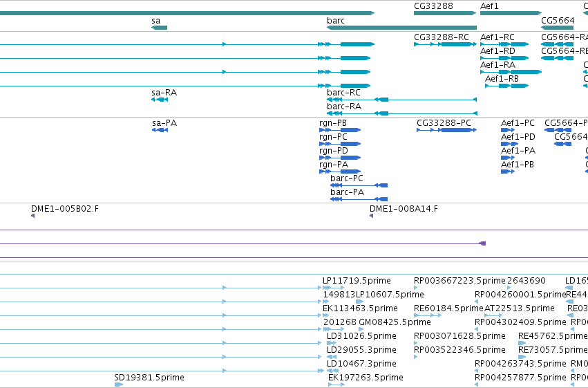Click the 201268 feature
This screenshot has width=588, height=388.
point(333,329)
